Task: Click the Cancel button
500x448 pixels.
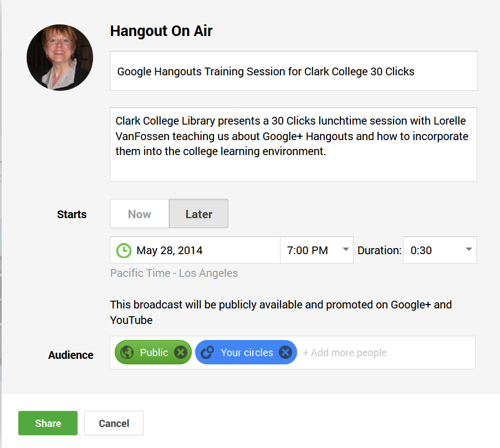Action: (114, 423)
